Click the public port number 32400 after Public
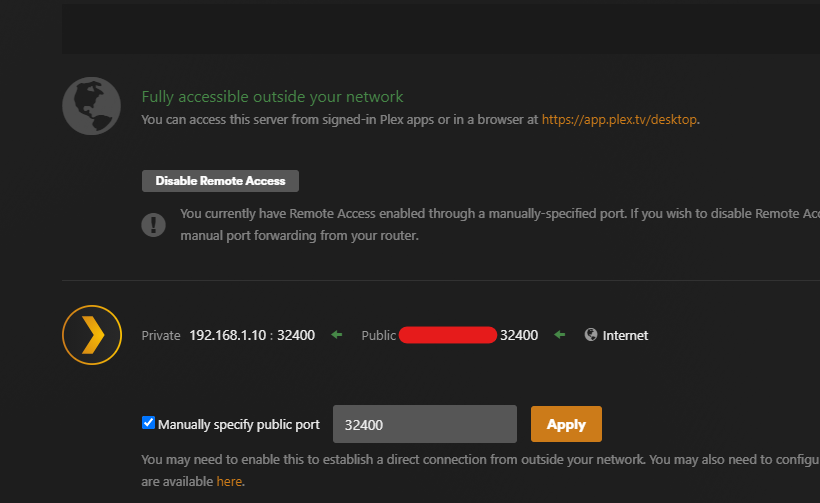The width and height of the screenshot is (820, 503). 519,335
